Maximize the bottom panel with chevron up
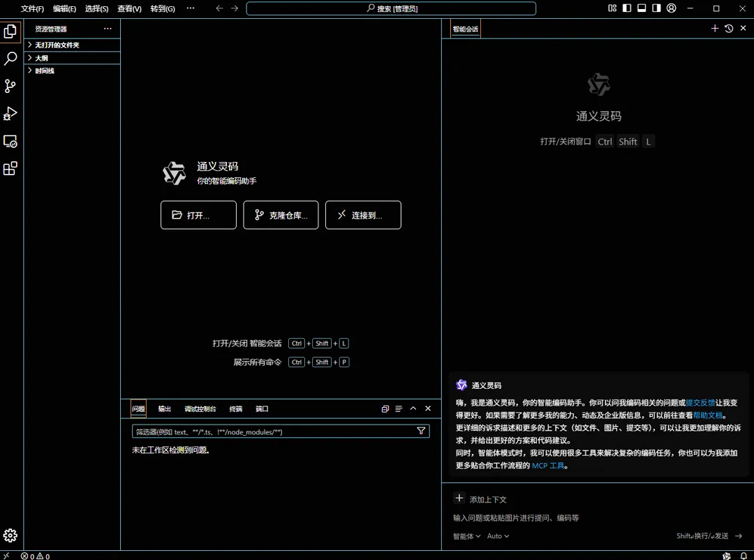This screenshot has height=560, width=754. point(413,408)
